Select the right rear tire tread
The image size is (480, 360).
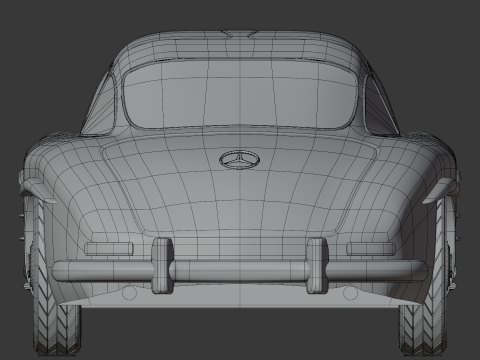423,328
